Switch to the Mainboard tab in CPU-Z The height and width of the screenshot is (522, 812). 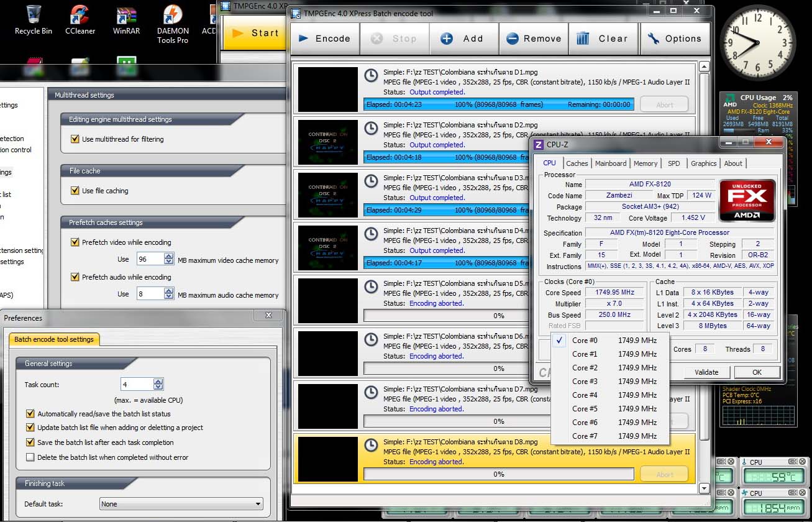[x=611, y=163]
